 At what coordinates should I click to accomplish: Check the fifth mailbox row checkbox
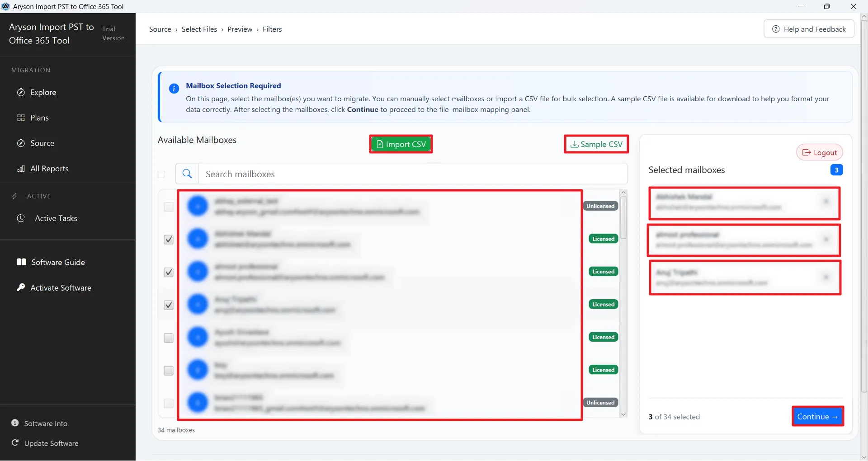click(x=169, y=338)
